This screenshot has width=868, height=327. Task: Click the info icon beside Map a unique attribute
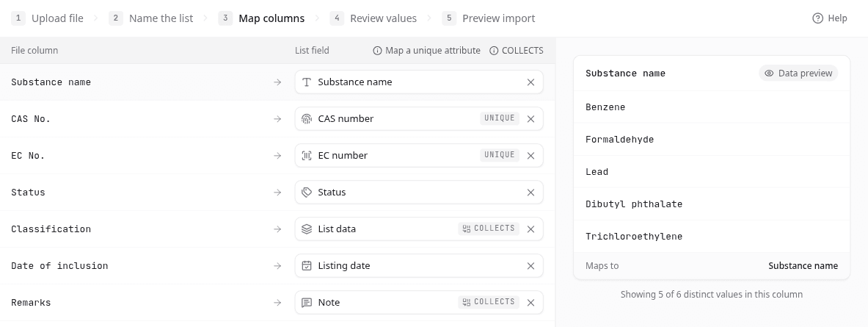click(x=378, y=51)
